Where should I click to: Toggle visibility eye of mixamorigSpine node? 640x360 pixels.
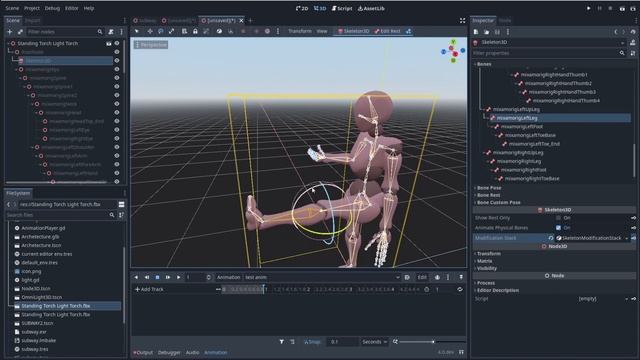[x=117, y=78]
